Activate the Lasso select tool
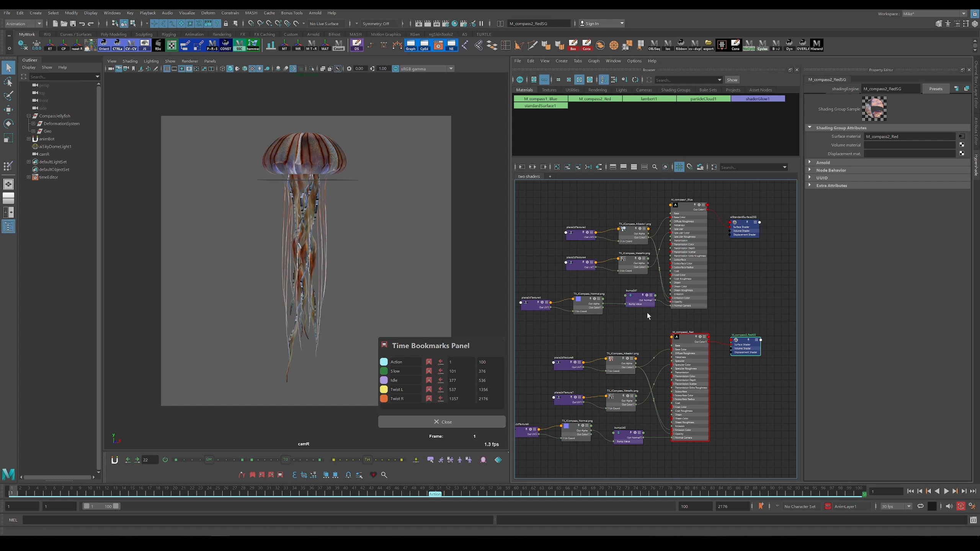This screenshot has width=980, height=551. click(8, 82)
